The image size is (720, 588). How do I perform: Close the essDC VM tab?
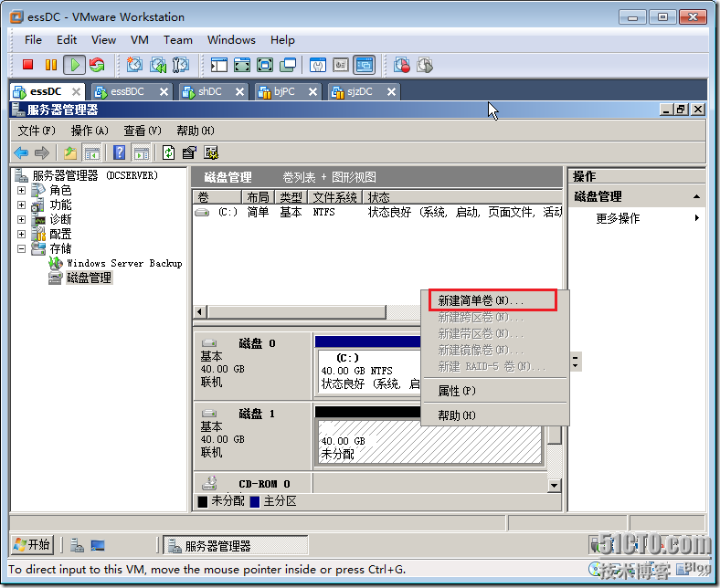click(x=76, y=92)
